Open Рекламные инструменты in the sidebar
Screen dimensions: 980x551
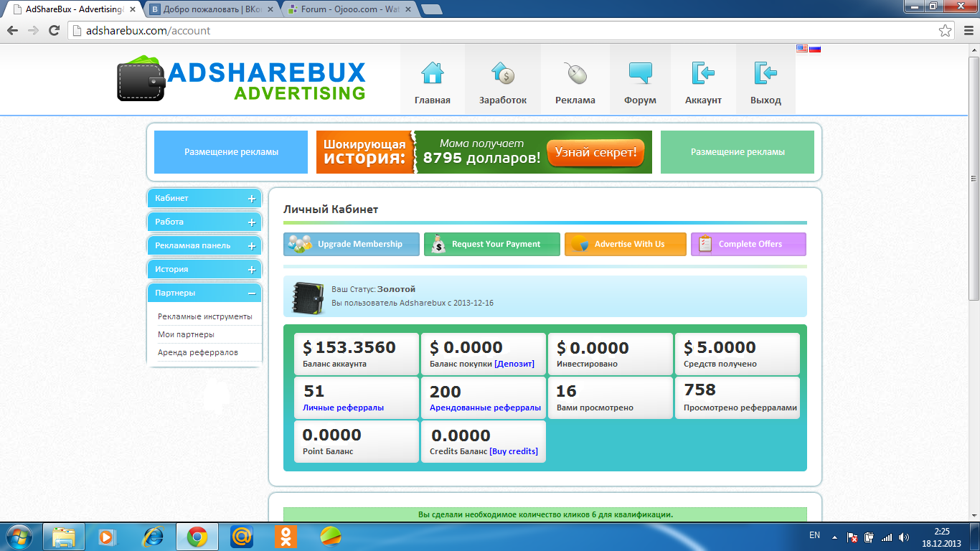coord(205,316)
